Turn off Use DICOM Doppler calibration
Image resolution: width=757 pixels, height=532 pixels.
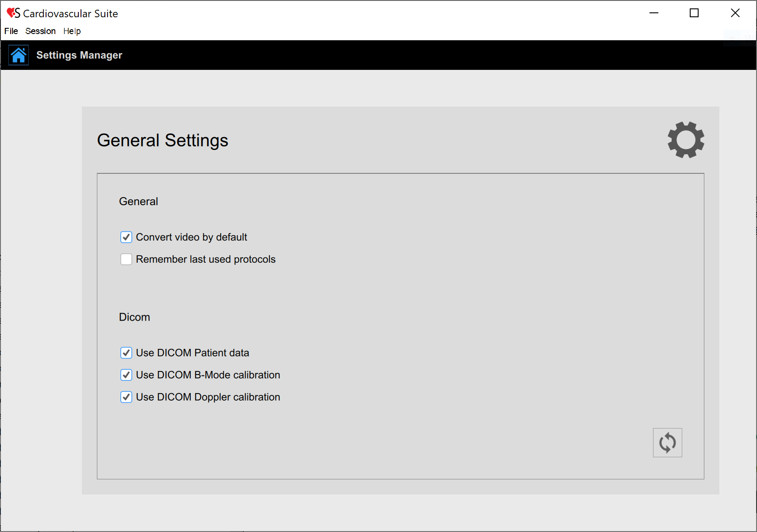pos(126,397)
